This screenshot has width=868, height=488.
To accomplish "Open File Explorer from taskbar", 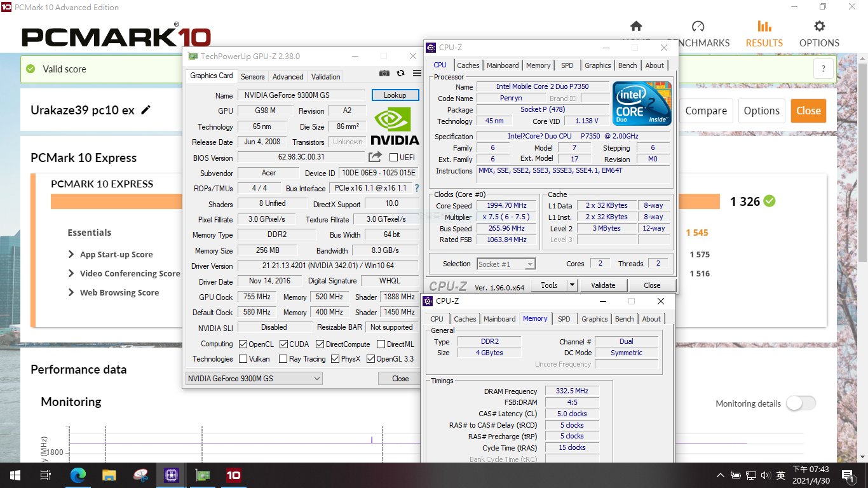I will 109,475.
